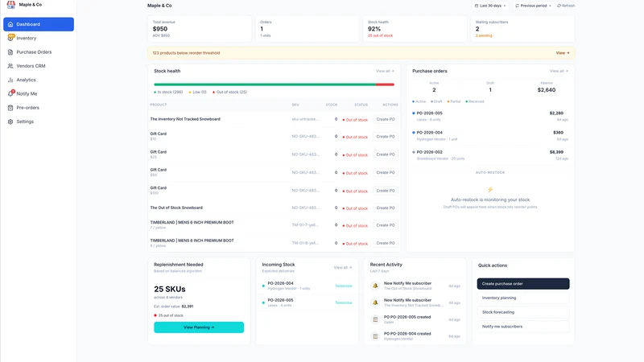Screen dimensions: 644x362
Task: Create PO for The Out of Stock Snowboard
Action: pyautogui.click(x=386, y=208)
